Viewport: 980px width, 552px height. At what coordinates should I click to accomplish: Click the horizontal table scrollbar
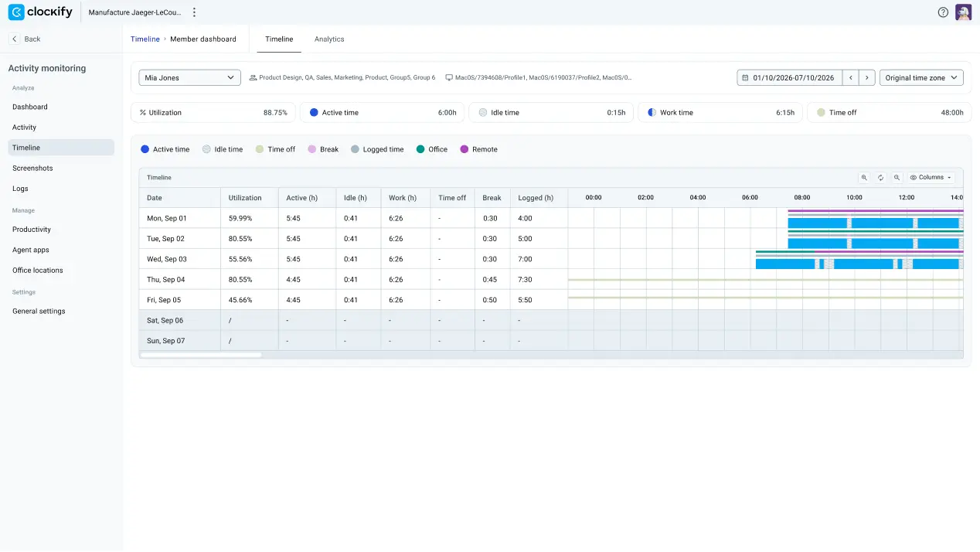(201, 355)
